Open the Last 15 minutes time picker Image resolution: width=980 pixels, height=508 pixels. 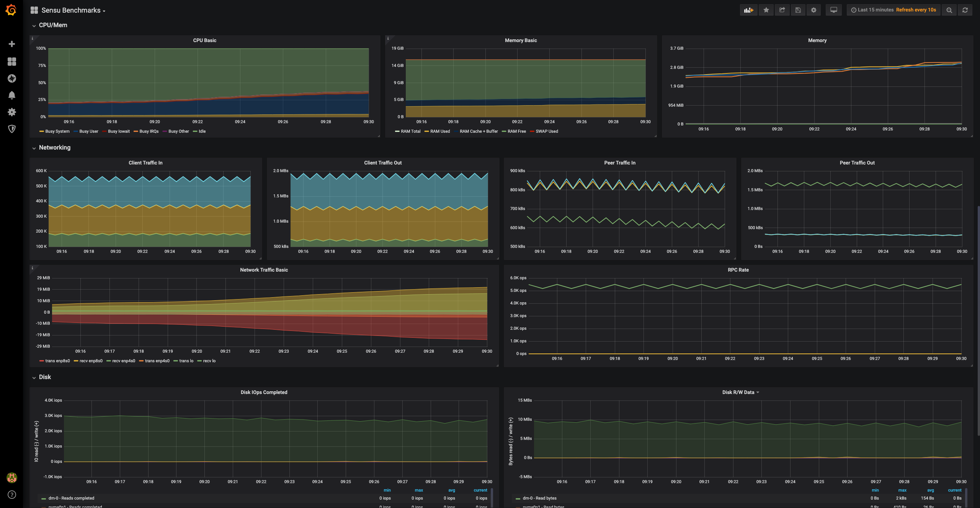(x=875, y=10)
